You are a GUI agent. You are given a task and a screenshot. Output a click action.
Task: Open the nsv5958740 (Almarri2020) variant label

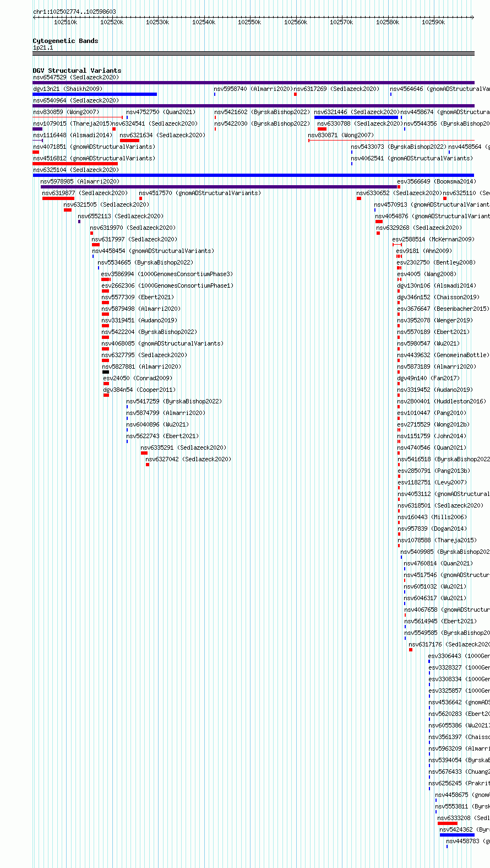253,89
